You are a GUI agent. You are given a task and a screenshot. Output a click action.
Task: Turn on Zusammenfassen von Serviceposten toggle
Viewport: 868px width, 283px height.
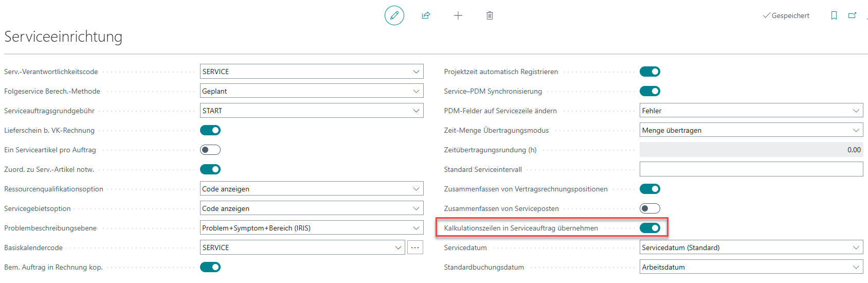click(x=650, y=208)
